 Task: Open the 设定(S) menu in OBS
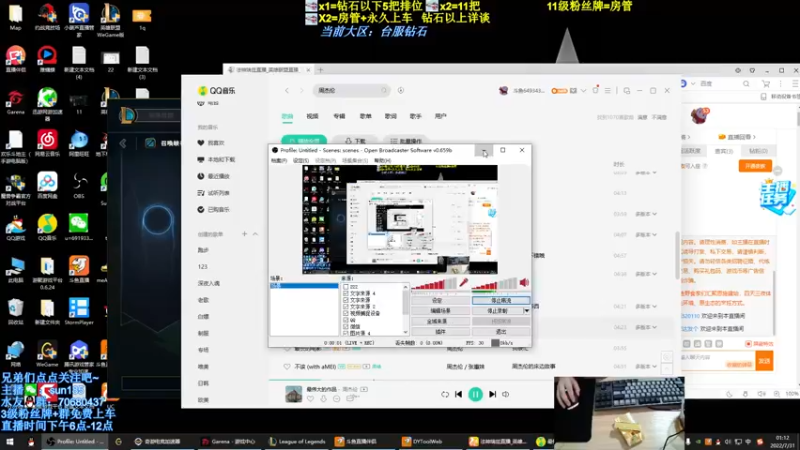pyautogui.click(x=301, y=161)
